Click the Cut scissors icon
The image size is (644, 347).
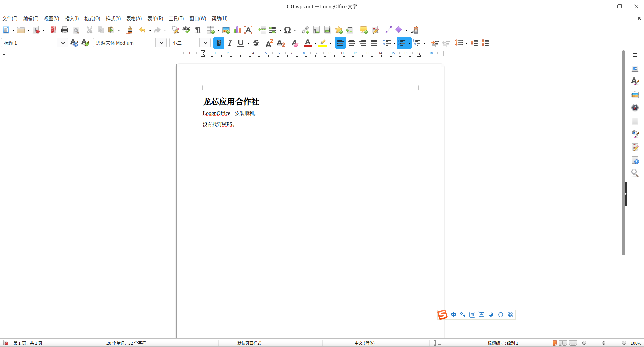89,30
